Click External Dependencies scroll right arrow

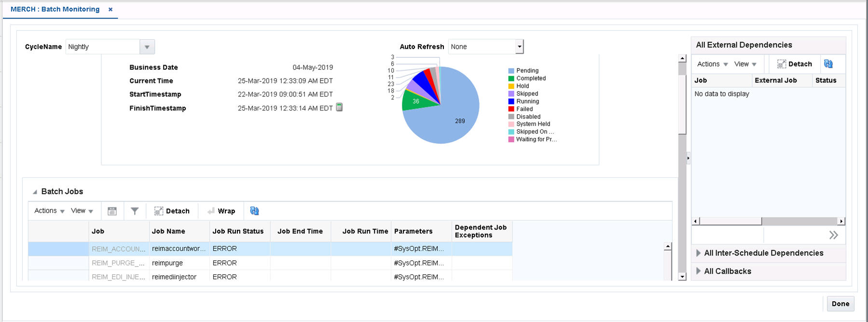841,221
